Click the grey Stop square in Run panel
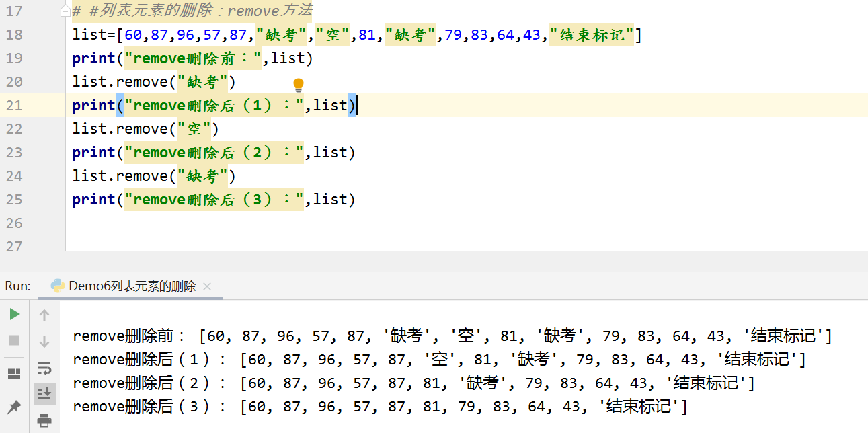The width and height of the screenshot is (868, 433). coord(14,340)
